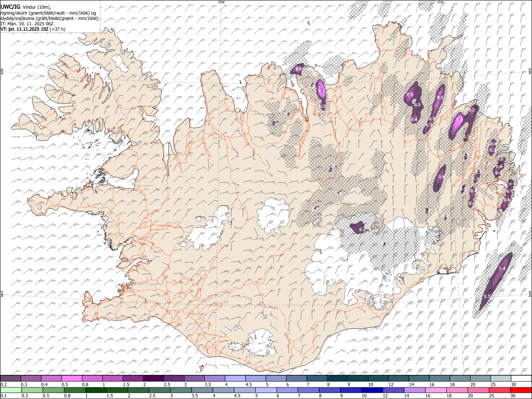
Task: Pick the light green 0.3 swatch, lower legend row
Action: pyautogui.click(x=32, y=390)
